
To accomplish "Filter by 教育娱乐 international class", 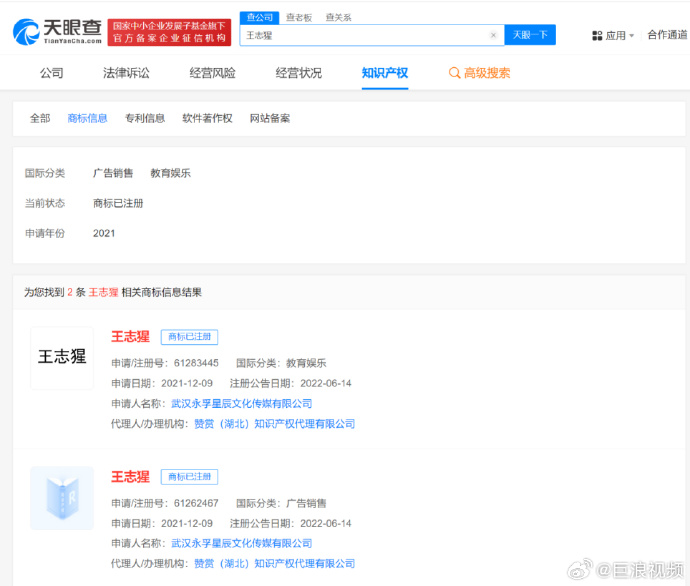I will pyautogui.click(x=171, y=173).
